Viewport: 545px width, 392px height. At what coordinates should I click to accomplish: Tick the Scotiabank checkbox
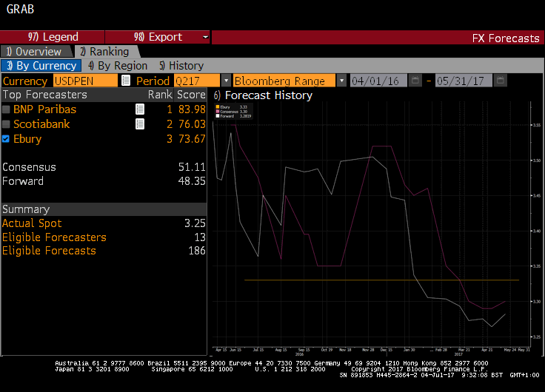(x=6, y=124)
